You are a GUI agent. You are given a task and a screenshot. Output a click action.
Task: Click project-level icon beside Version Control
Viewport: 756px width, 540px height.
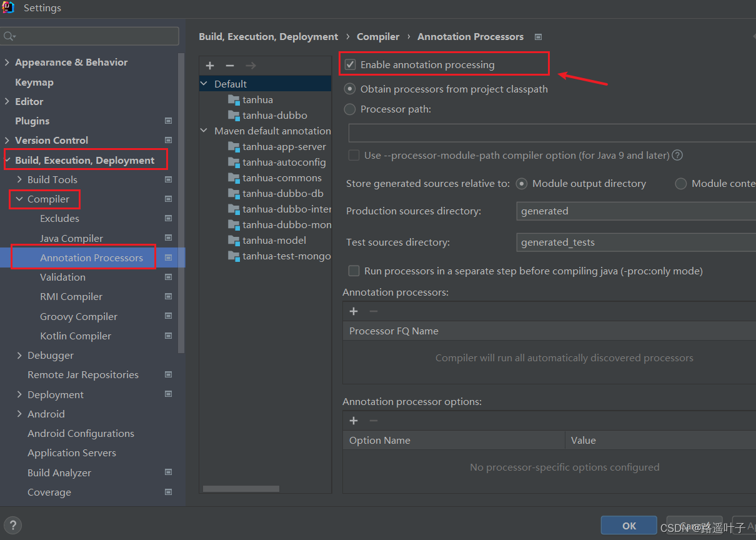(168, 140)
